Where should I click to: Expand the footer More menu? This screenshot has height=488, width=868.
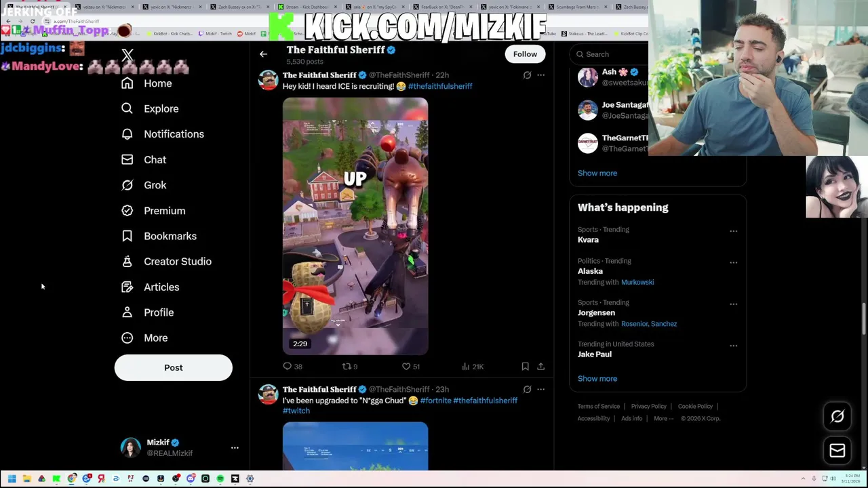point(663,419)
